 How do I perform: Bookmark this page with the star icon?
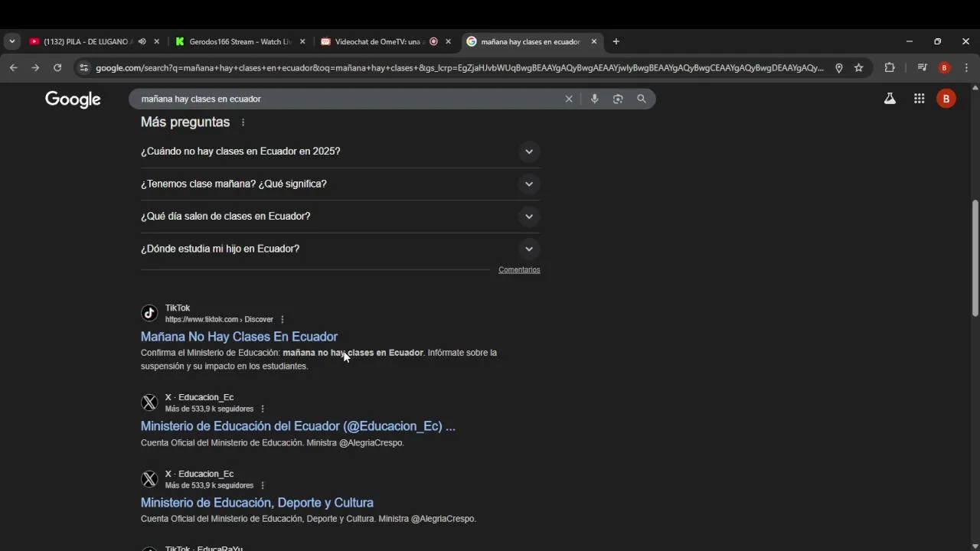[x=859, y=68]
